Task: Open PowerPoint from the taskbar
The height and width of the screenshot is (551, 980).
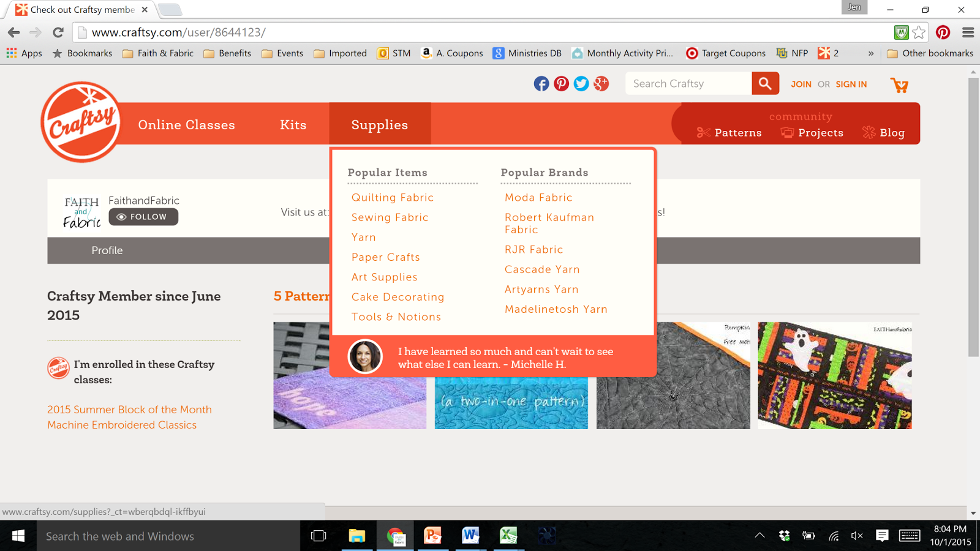Action: click(x=433, y=536)
